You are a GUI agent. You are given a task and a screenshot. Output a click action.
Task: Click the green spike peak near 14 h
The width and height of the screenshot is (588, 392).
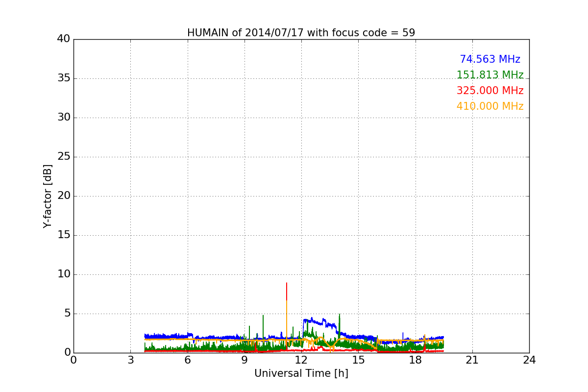coord(339,315)
